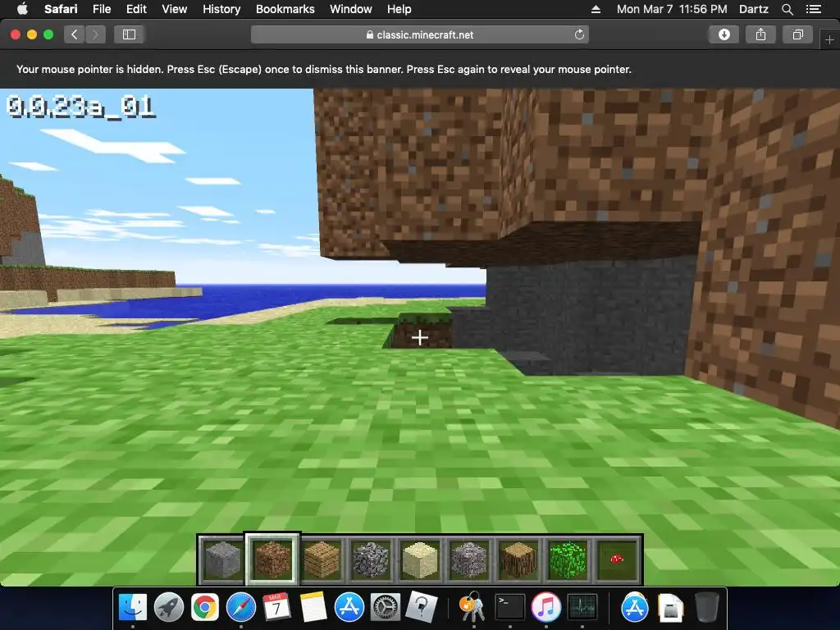Go back in Safari history
Viewport: 840px width, 630px height.
tap(75, 34)
